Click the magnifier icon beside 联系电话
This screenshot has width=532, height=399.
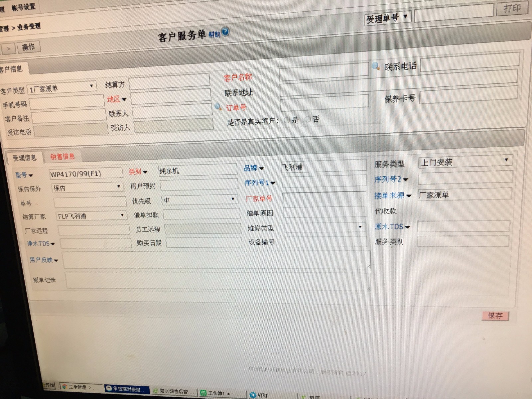(376, 66)
